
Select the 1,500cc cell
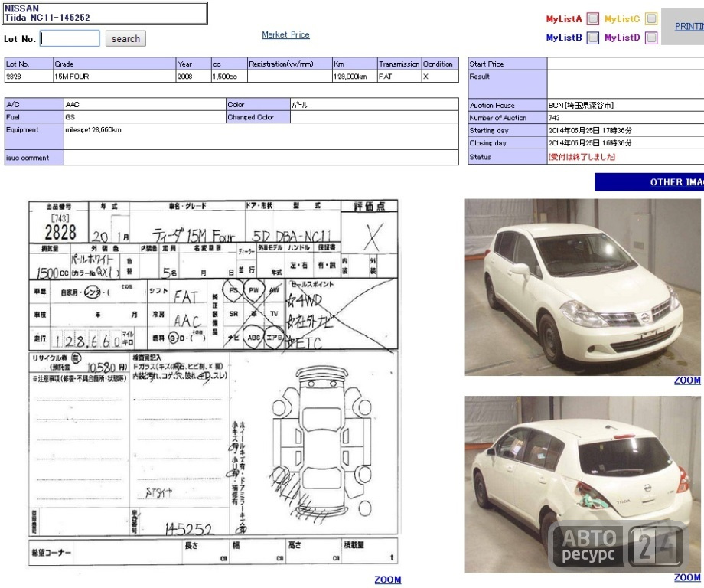230,77
